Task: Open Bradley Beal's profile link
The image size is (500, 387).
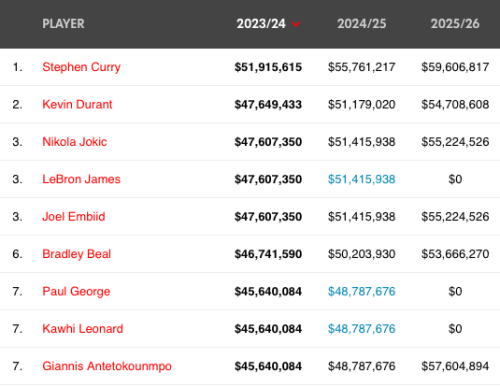Action: (x=77, y=254)
